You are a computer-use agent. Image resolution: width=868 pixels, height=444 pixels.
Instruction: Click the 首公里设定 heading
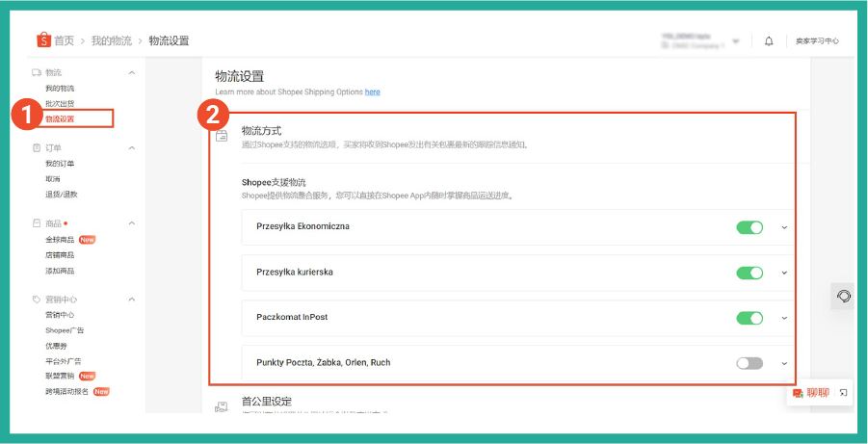click(266, 402)
